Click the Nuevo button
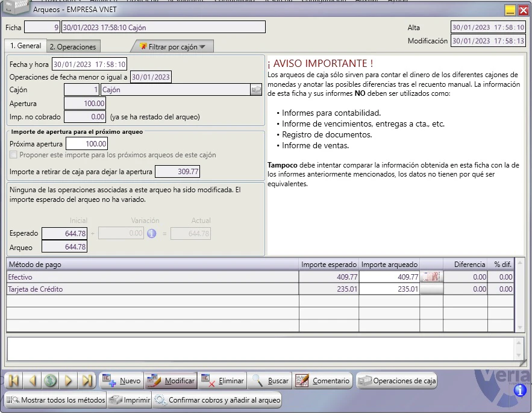532x414 pixels. click(x=122, y=381)
